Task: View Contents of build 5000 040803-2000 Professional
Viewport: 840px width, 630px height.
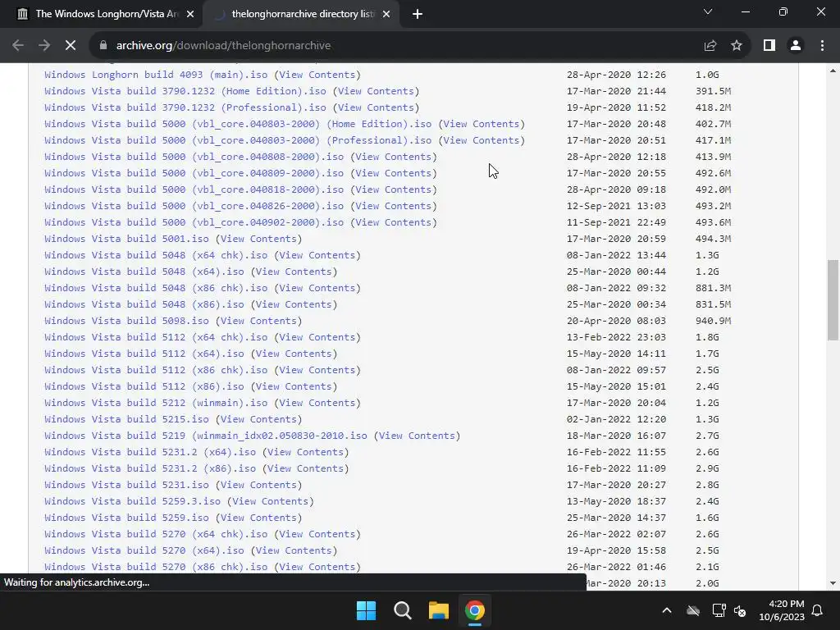Action: click(x=481, y=140)
